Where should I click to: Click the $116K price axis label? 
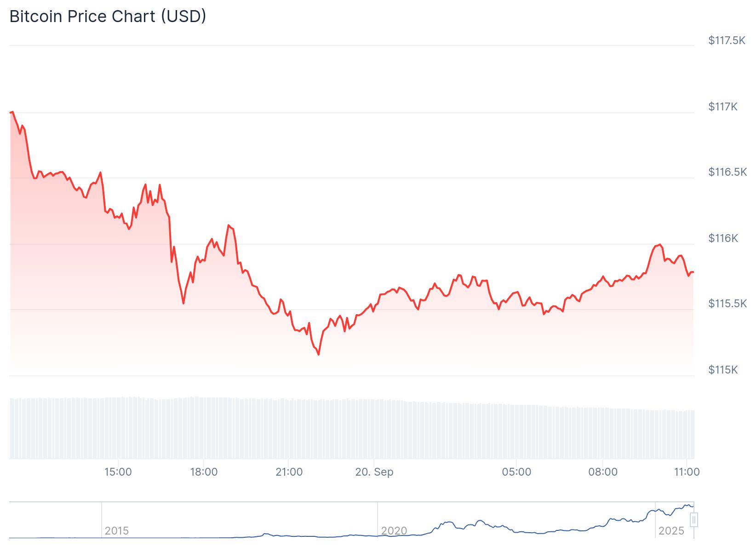(x=723, y=238)
